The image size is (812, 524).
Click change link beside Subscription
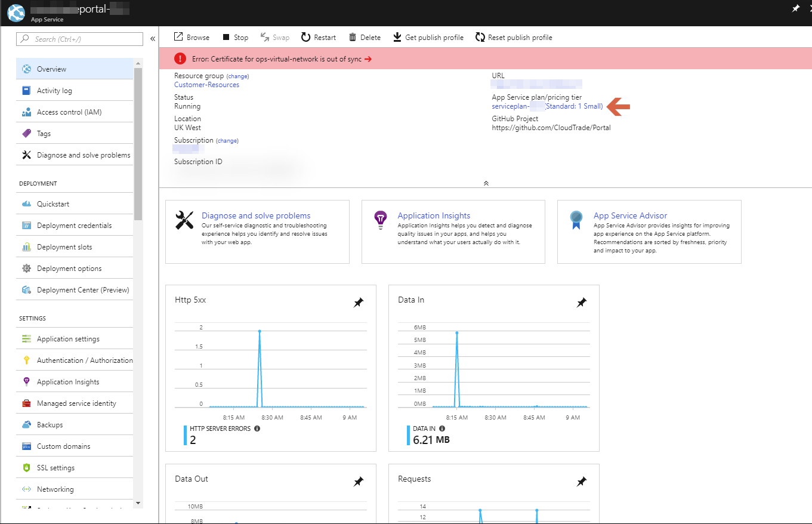227,141
